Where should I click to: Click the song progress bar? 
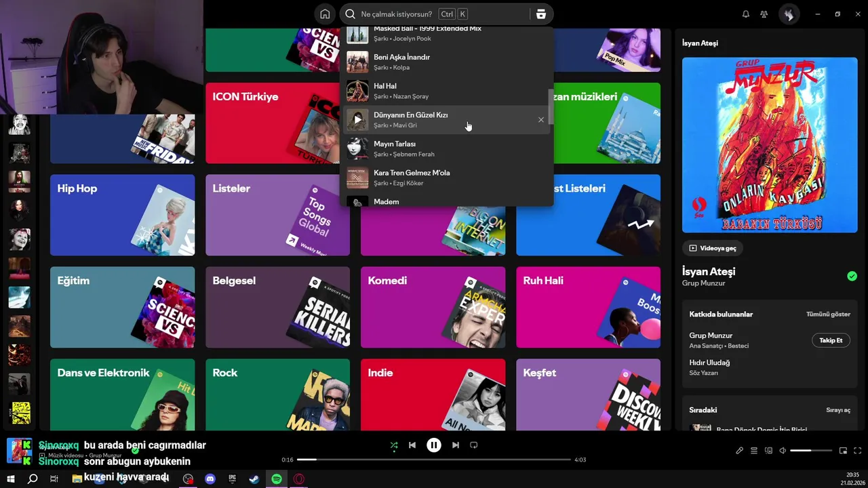coord(434,460)
